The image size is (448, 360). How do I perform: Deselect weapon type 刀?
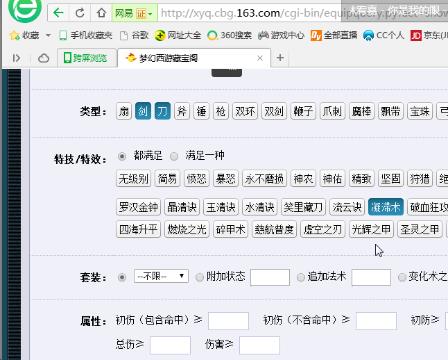point(162,111)
